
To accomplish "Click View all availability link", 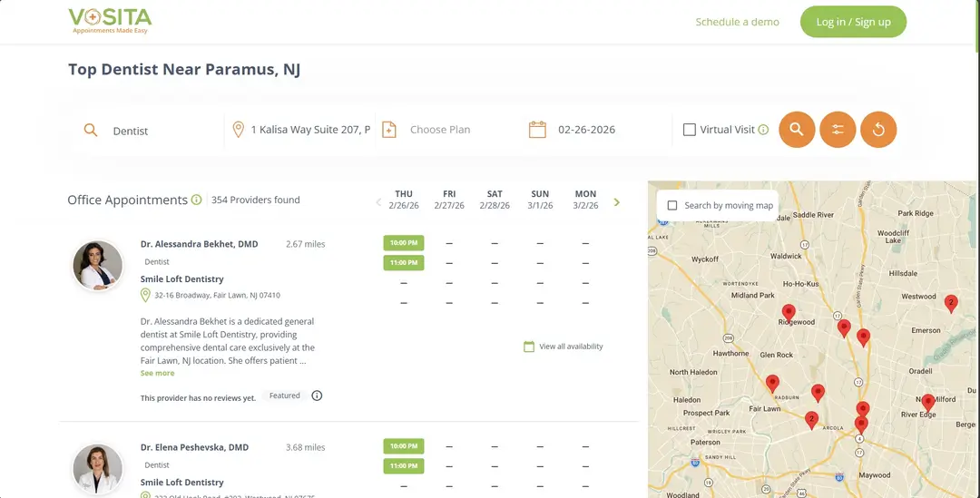I will tap(570, 347).
